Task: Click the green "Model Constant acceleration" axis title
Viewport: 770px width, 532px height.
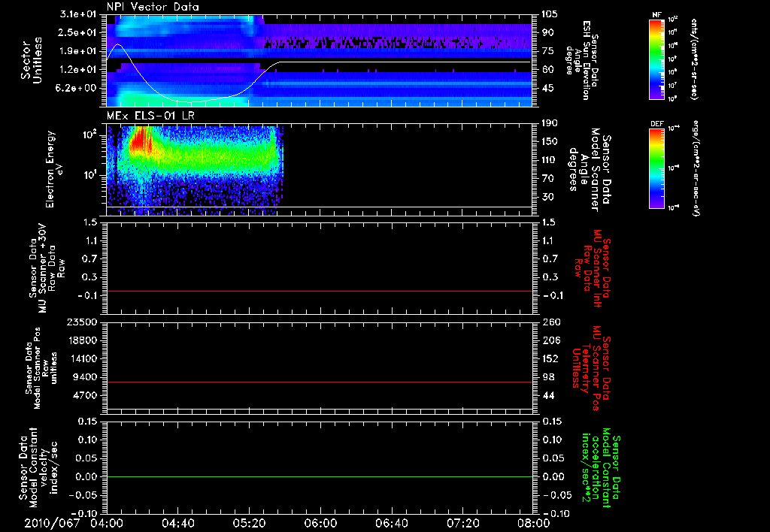Action: coord(601,468)
